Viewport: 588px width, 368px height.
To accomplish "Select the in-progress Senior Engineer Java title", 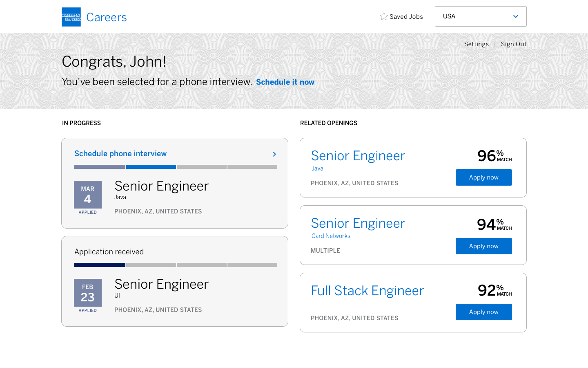I will 161,186.
